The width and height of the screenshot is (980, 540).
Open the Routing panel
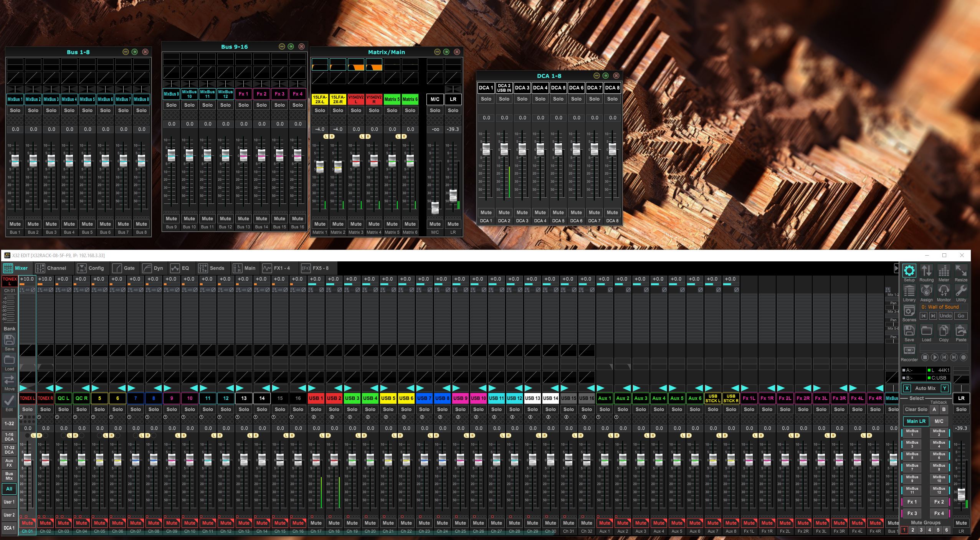(926, 271)
